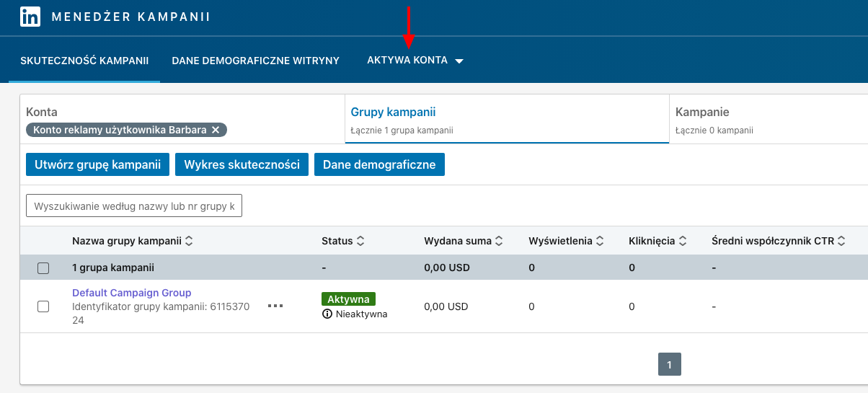Check the Default Campaign Group checkbox

43,306
